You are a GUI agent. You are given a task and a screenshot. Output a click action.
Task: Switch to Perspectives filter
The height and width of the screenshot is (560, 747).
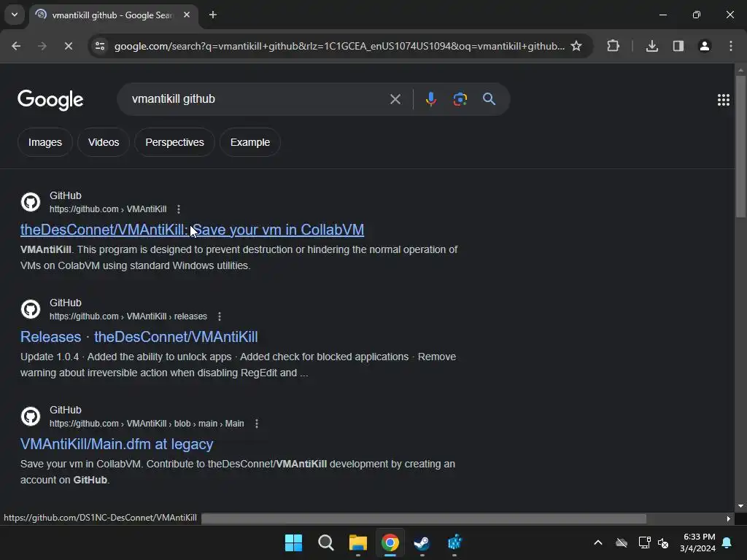click(x=174, y=142)
